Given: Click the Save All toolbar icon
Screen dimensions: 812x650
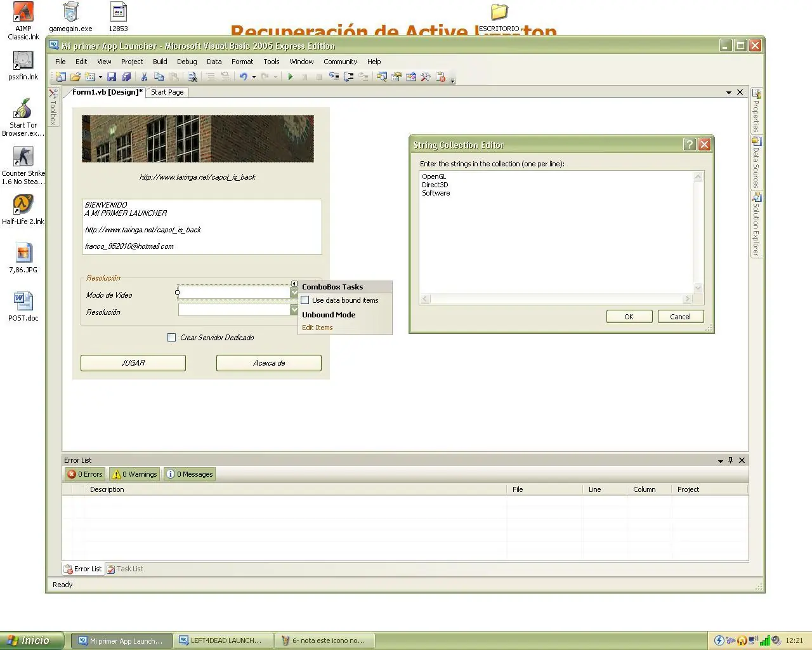Looking at the screenshot, I should point(126,77).
